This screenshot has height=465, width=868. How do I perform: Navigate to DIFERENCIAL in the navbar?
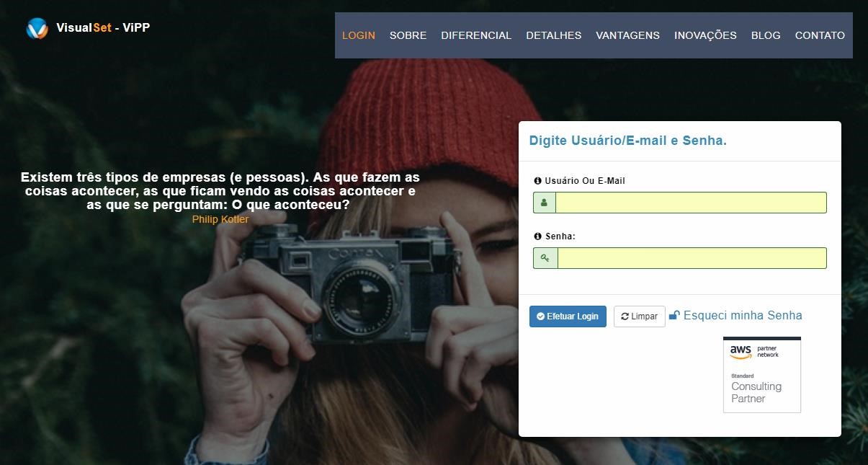tap(476, 35)
